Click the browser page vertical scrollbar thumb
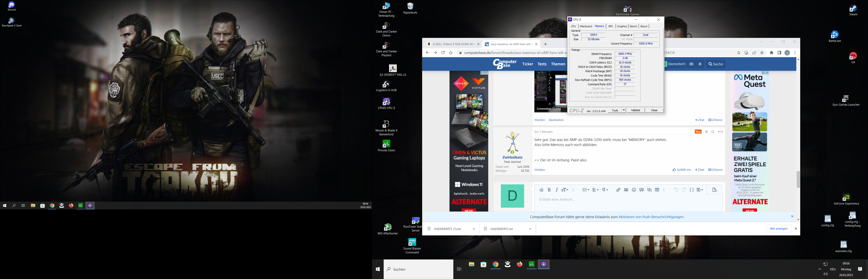 [798, 179]
